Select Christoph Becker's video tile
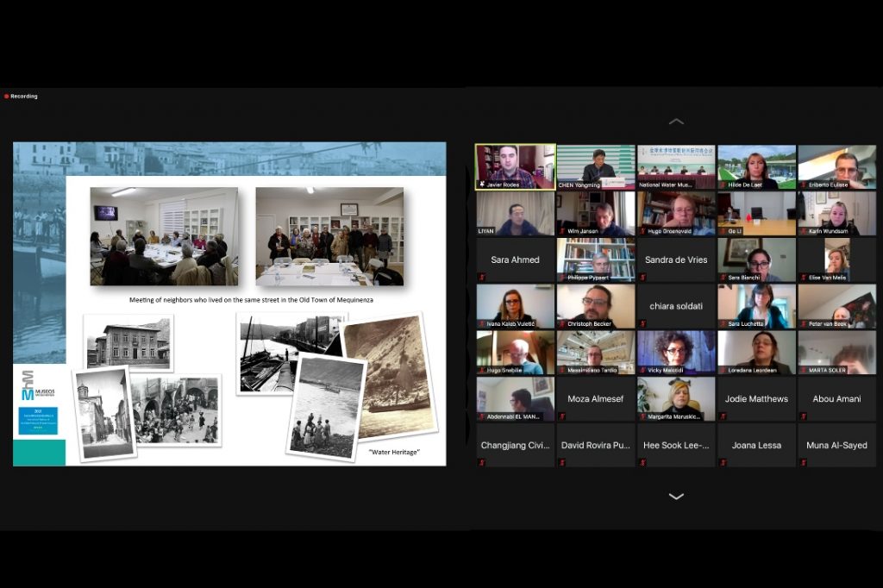Screen dimensions: 883x588 tap(595, 306)
